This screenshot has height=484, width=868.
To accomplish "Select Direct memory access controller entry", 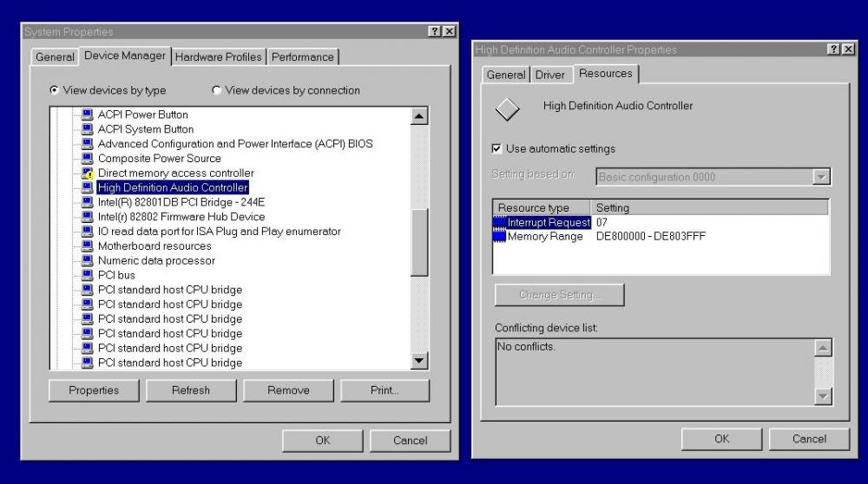I will [176, 173].
